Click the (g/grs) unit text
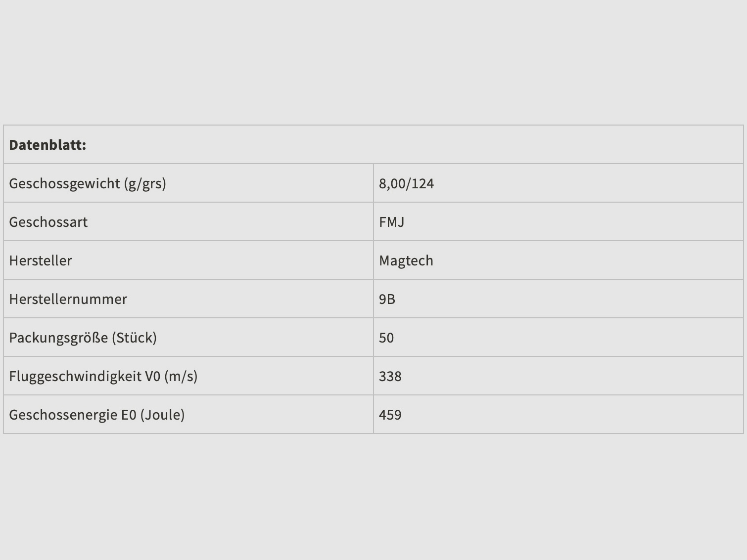This screenshot has width=747, height=560. pyautogui.click(x=145, y=183)
